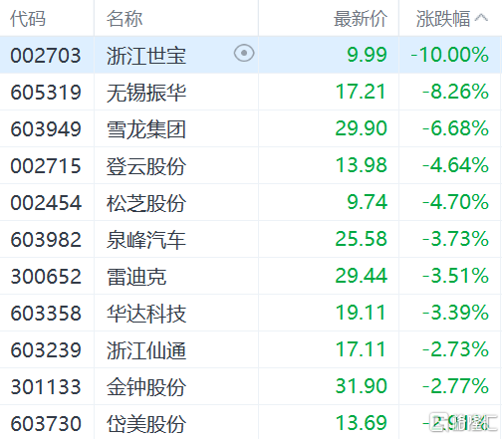The width and height of the screenshot is (504, 439).
Task: Click price 29.44
Action: (361, 276)
